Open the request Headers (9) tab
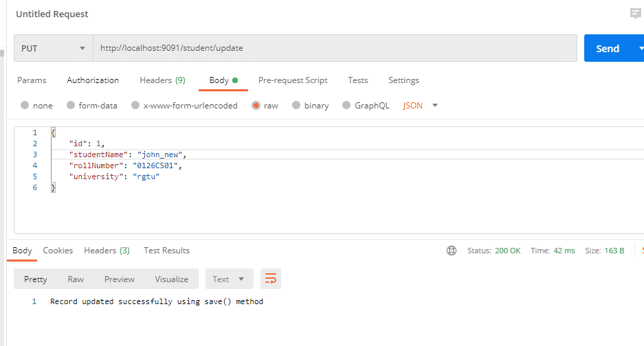644x346 pixels. tap(162, 80)
